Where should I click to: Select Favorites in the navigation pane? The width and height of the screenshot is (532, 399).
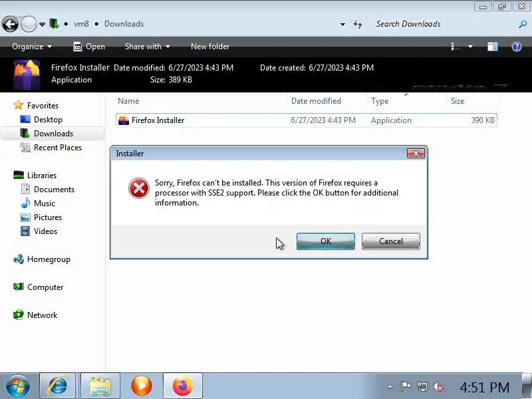pos(43,106)
